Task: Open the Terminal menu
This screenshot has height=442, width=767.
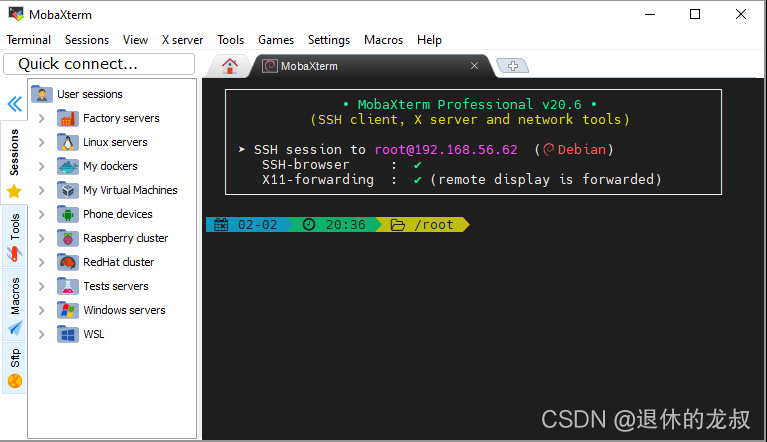Action: pos(28,40)
